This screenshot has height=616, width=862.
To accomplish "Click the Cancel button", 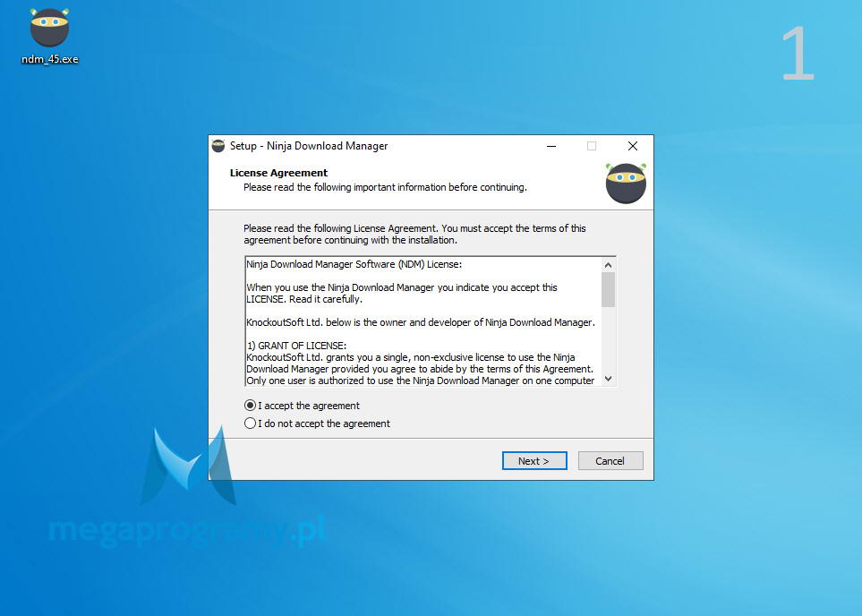I will 610,461.
